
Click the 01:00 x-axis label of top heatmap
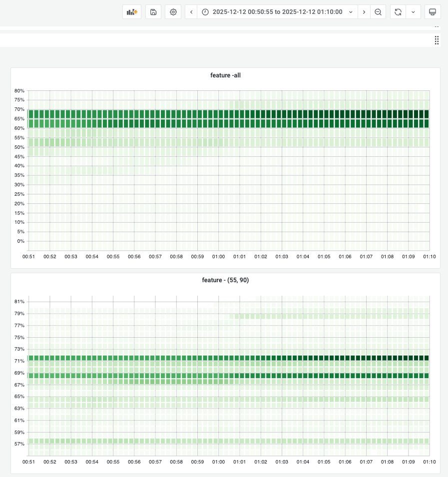pyautogui.click(x=219, y=257)
